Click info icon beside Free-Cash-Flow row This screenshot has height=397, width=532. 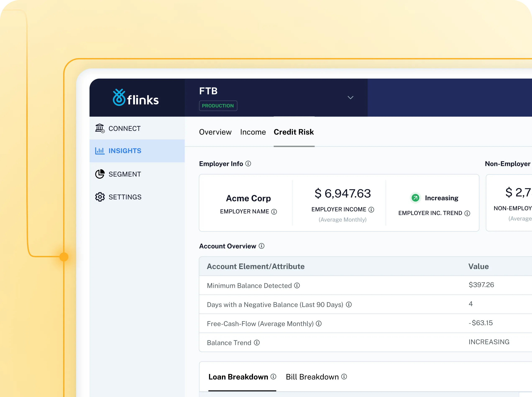(x=319, y=324)
